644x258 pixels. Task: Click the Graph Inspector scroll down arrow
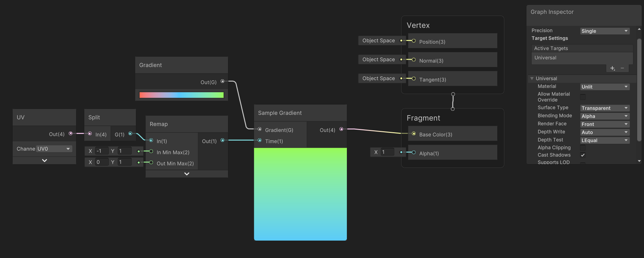(639, 161)
